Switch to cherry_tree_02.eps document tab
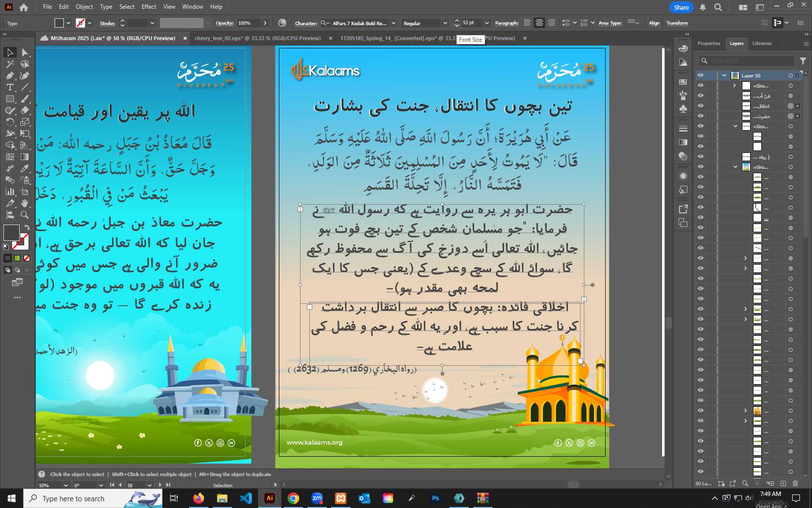The height and width of the screenshot is (508, 812). tap(258, 38)
